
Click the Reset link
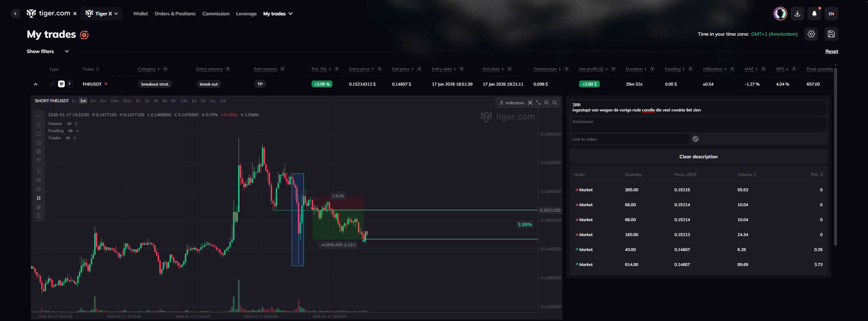point(831,51)
